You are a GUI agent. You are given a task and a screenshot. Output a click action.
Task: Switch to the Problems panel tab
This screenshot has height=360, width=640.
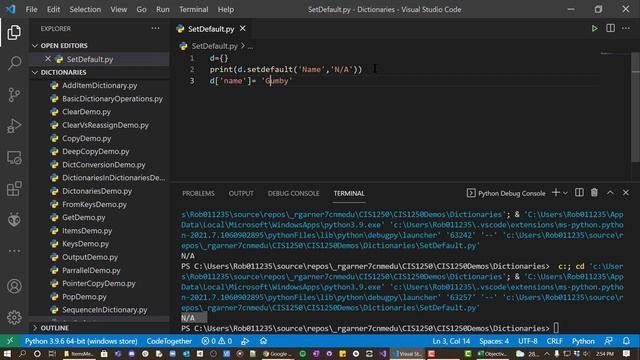(x=198, y=193)
